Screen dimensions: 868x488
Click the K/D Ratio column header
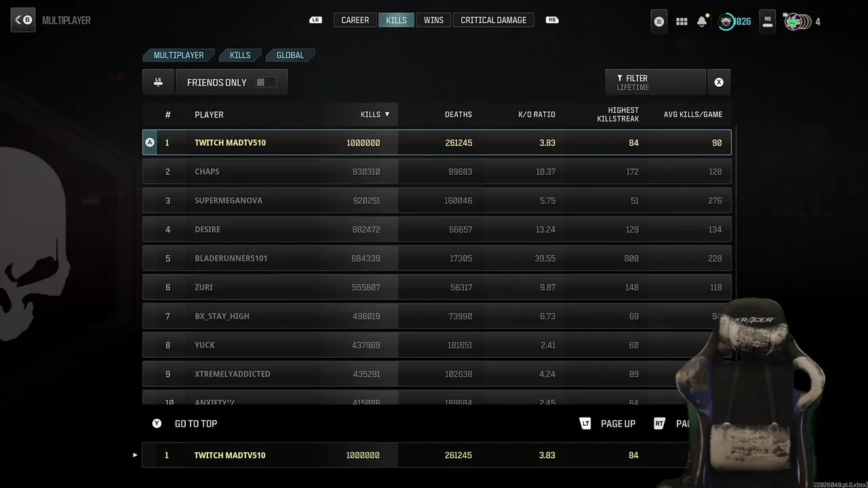tap(536, 115)
